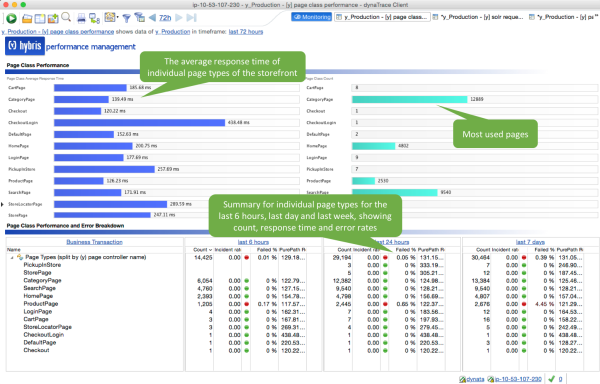Click the export dashboard icon with green arrow

pos(53,18)
